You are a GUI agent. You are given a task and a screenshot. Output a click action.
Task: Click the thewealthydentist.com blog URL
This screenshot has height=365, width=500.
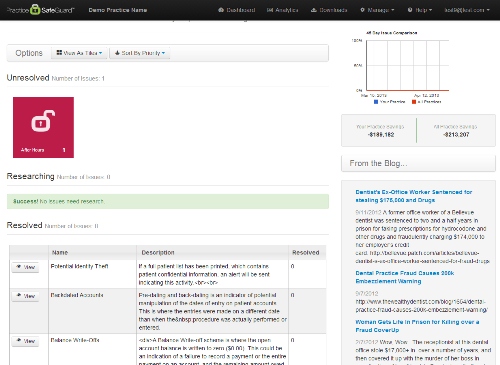click(x=422, y=306)
